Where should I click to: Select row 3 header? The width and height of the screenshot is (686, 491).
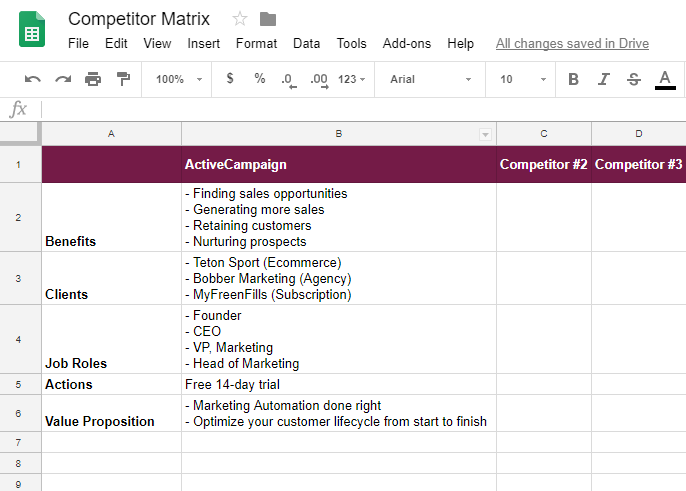pos(21,278)
